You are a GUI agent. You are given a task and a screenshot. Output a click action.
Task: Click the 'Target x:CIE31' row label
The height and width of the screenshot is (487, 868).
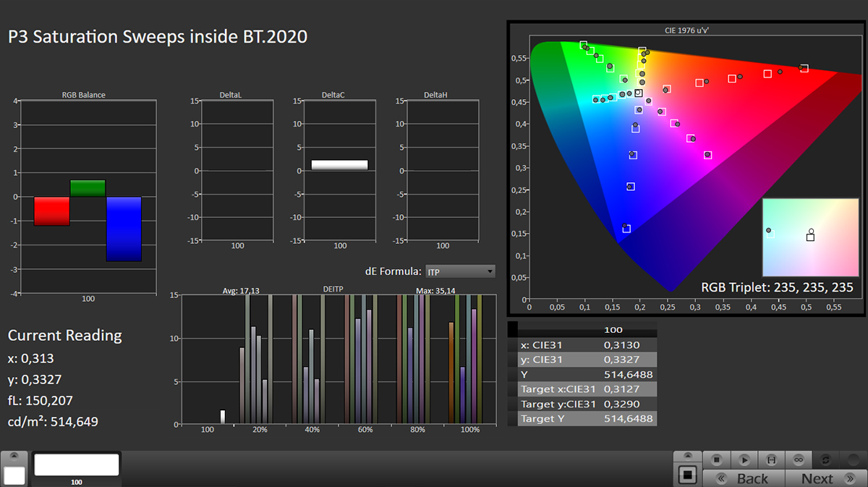[558, 389]
